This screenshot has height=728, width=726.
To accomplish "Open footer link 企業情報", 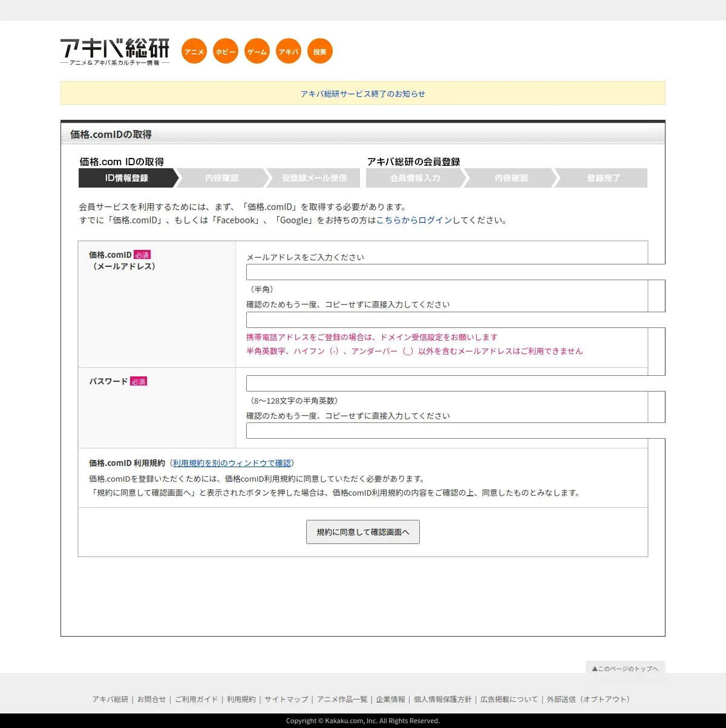I will point(390,699).
